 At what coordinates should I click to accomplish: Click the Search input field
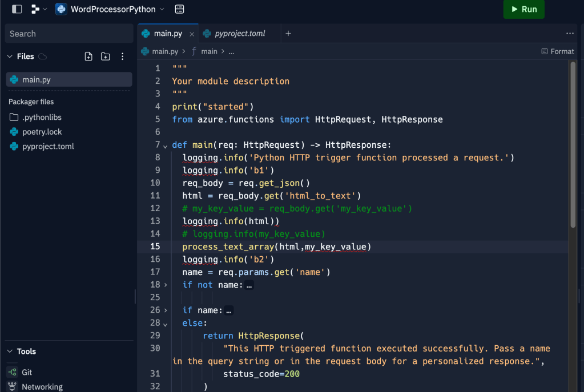click(x=69, y=34)
